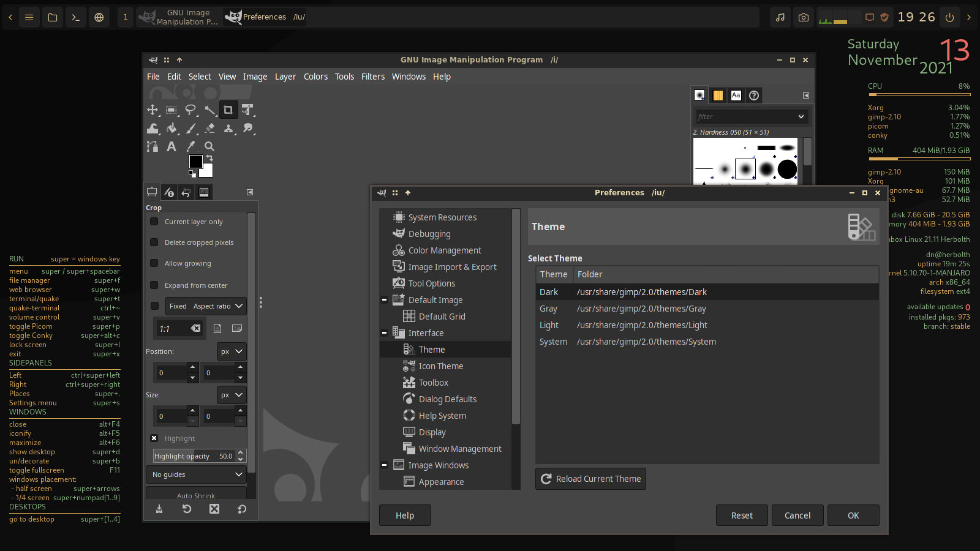Collapse the Interface tree node

384,333
